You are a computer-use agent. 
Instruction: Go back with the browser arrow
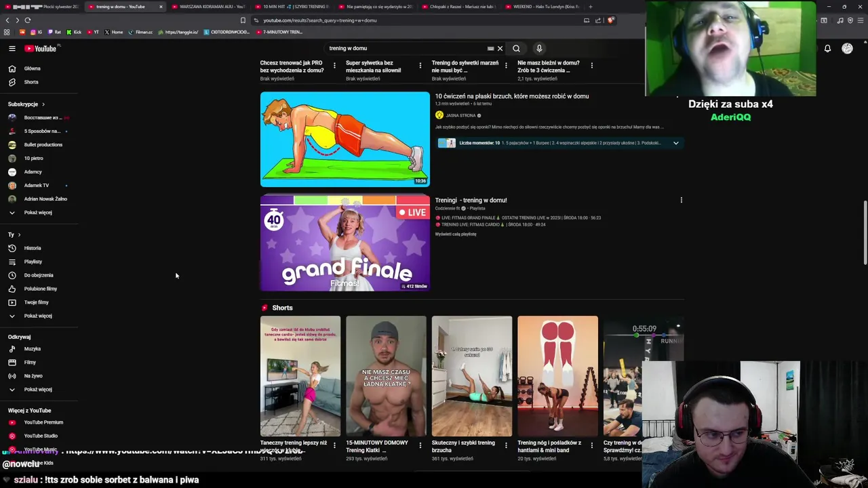click(x=7, y=20)
